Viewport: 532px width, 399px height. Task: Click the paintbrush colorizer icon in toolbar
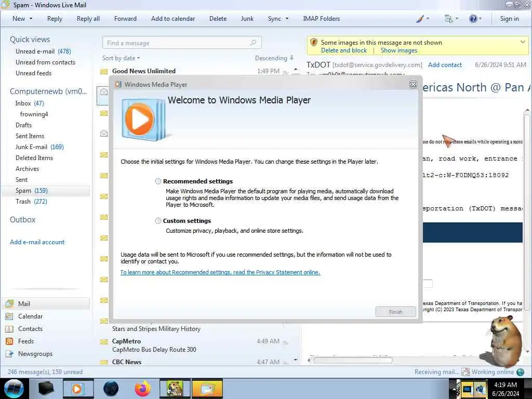pyautogui.click(x=420, y=19)
